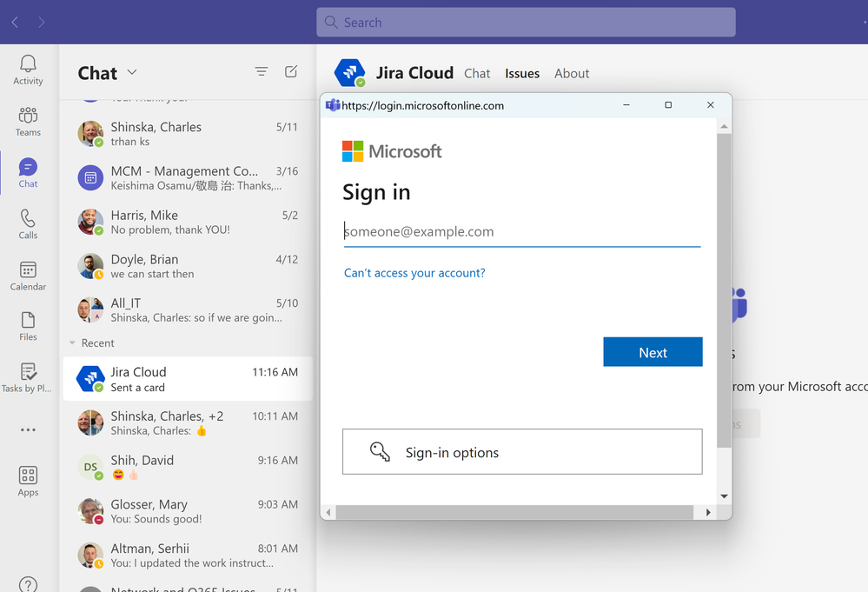Open the Help question mark icon
Image resolution: width=868 pixels, height=592 pixels.
point(28,583)
